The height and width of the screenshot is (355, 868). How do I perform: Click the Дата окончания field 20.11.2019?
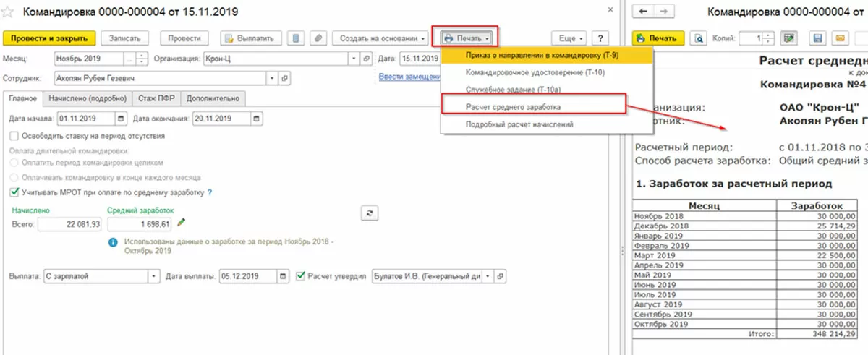click(221, 118)
